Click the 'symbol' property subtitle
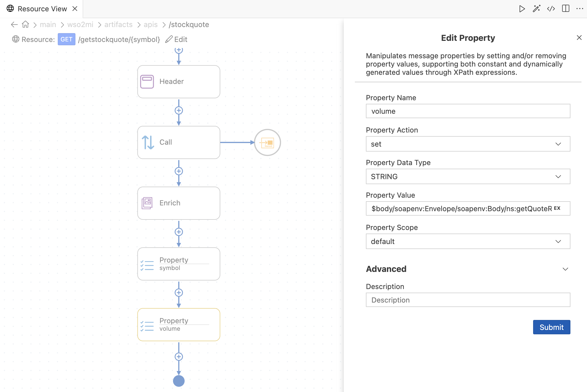The image size is (587, 392). pos(170,268)
